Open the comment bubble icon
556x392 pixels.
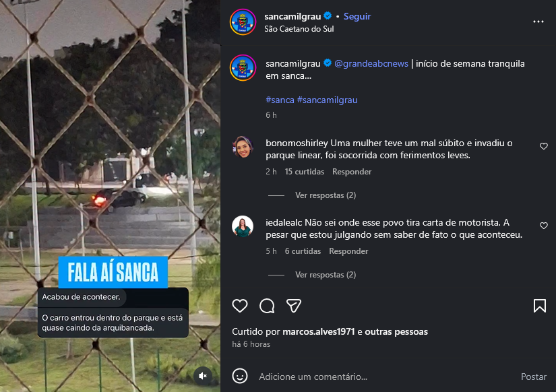(267, 306)
